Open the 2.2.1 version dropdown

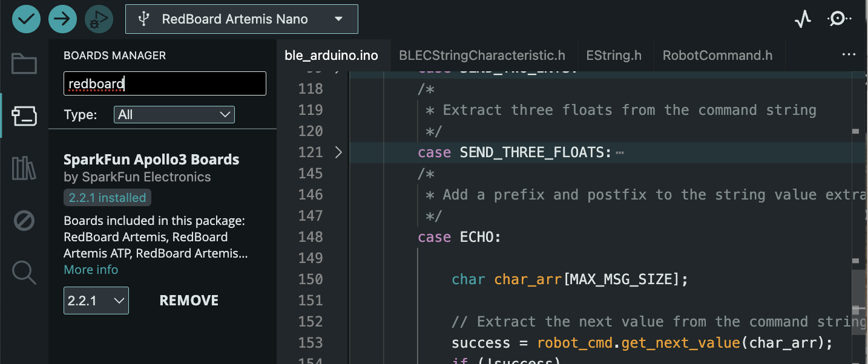click(x=96, y=301)
